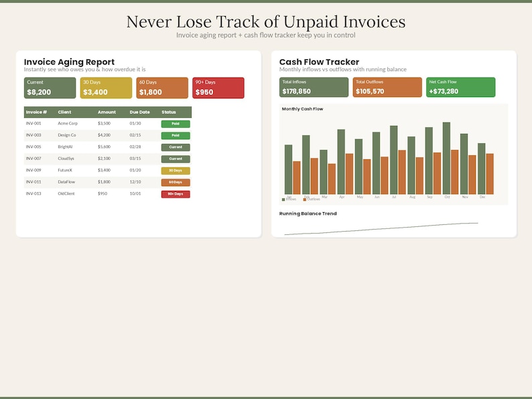Viewport: 532px width, 399px height.
Task: Click the 02/28 due date cell
Action: click(135, 147)
